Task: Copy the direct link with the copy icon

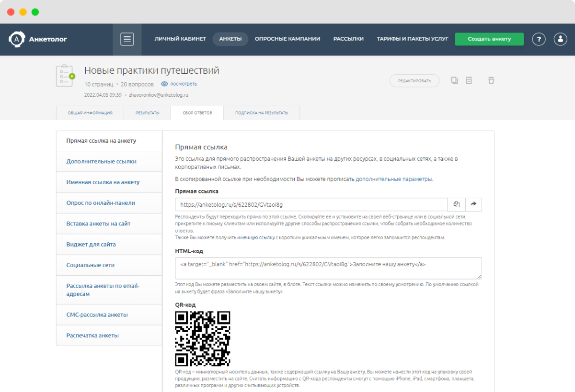Action: click(456, 204)
